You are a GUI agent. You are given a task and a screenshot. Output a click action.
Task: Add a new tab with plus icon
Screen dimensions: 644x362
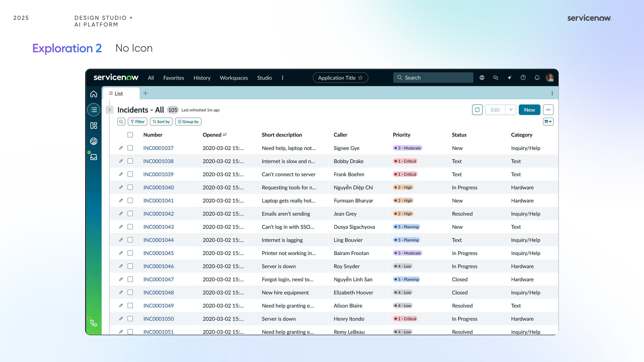point(146,93)
